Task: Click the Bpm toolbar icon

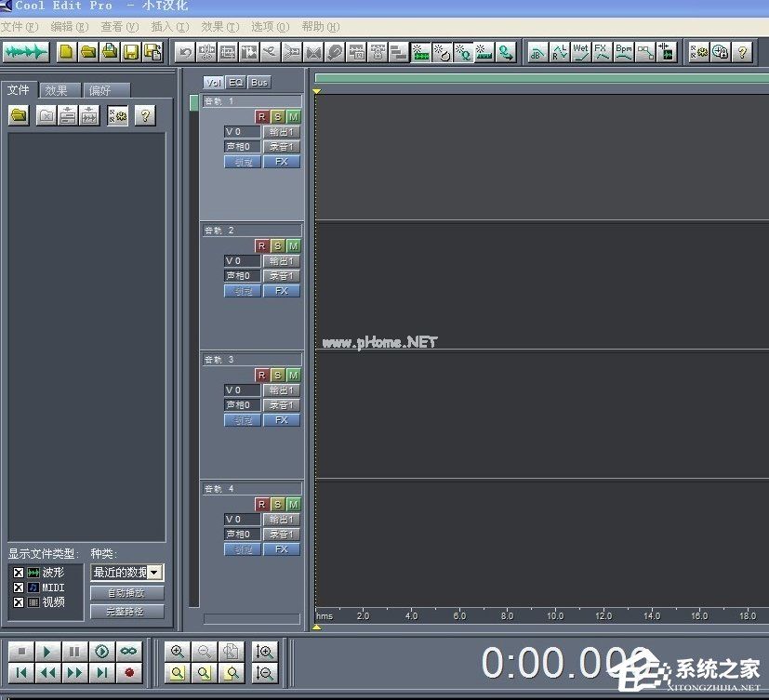Action: point(623,52)
